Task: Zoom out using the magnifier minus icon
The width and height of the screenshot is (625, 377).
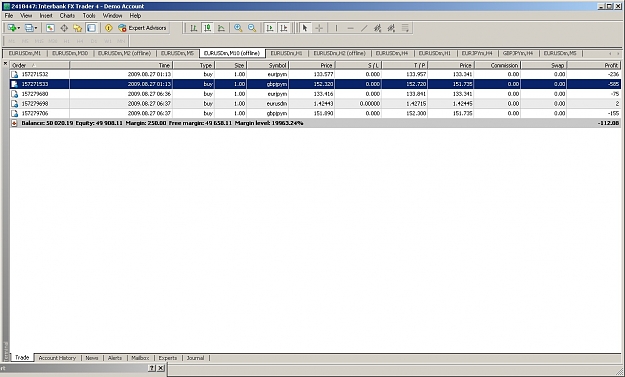Action: [252, 28]
